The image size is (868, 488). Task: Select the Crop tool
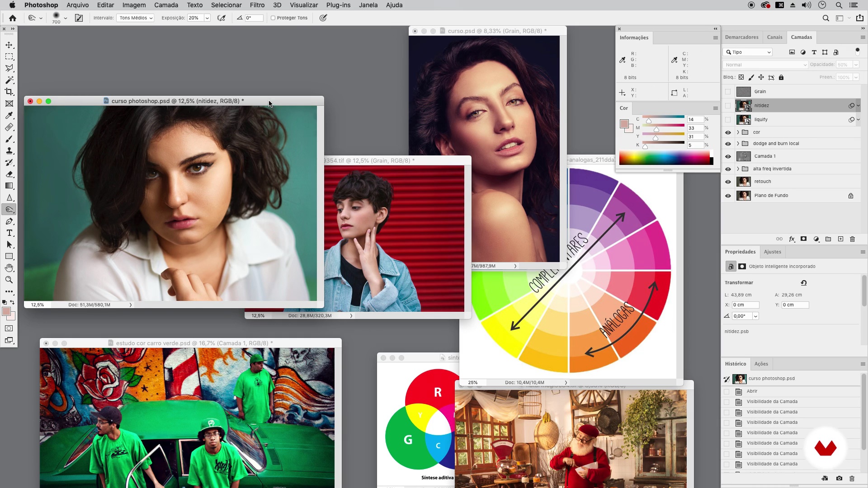click(x=9, y=92)
